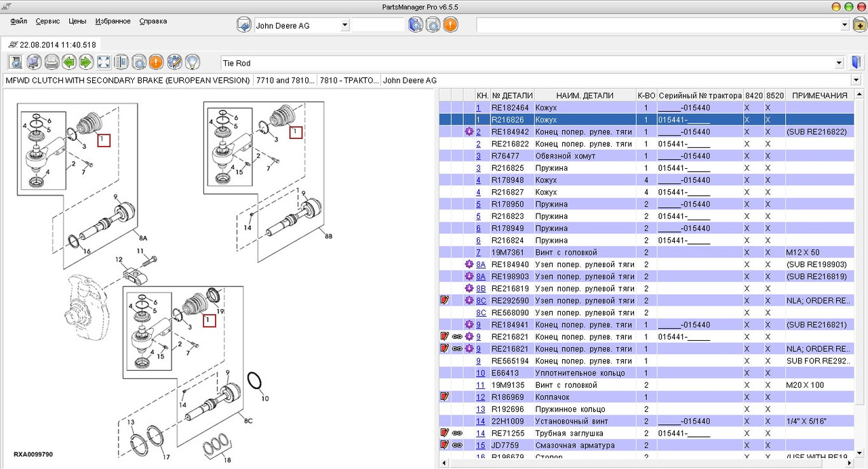Click reference link 13 for part R192696
Screen dimensions: 868x469
[480, 409]
